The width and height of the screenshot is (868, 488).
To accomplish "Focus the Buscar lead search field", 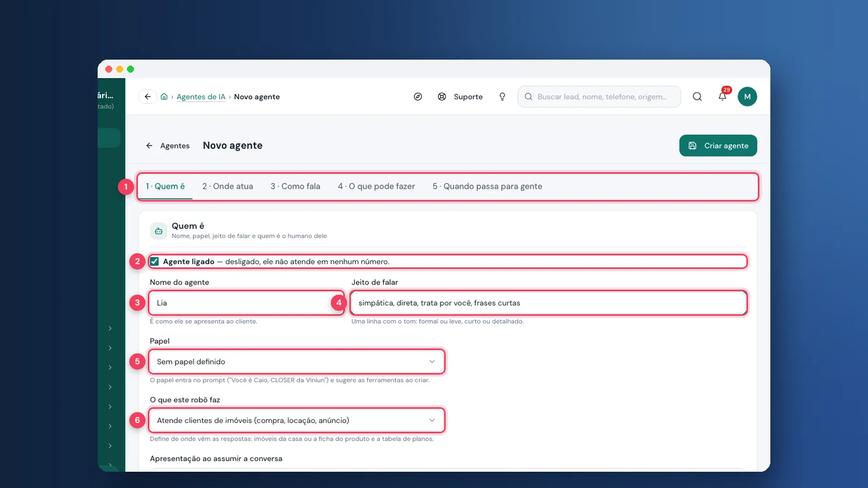I will pyautogui.click(x=599, y=97).
